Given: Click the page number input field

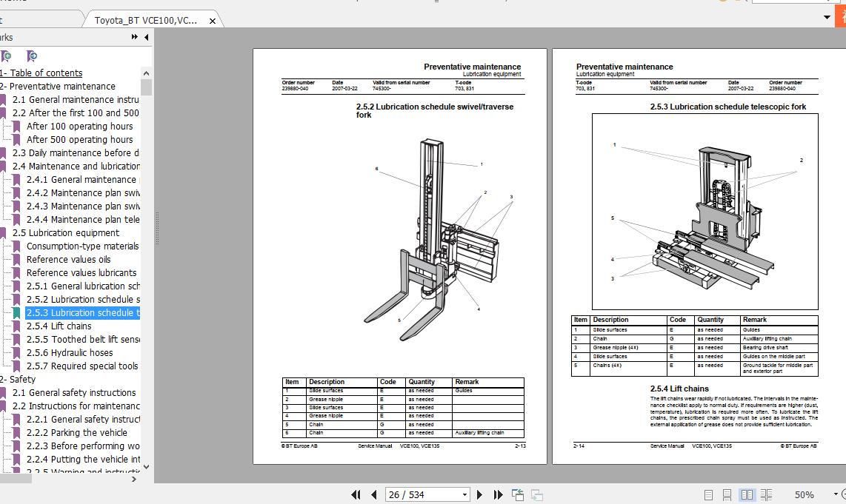Looking at the screenshot, I should [415, 494].
